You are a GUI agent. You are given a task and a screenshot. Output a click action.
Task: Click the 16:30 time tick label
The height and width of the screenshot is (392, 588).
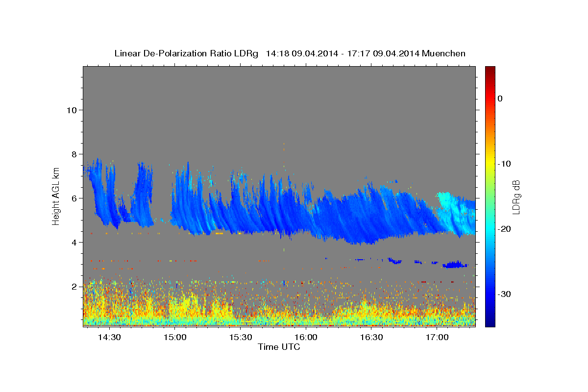(x=372, y=338)
